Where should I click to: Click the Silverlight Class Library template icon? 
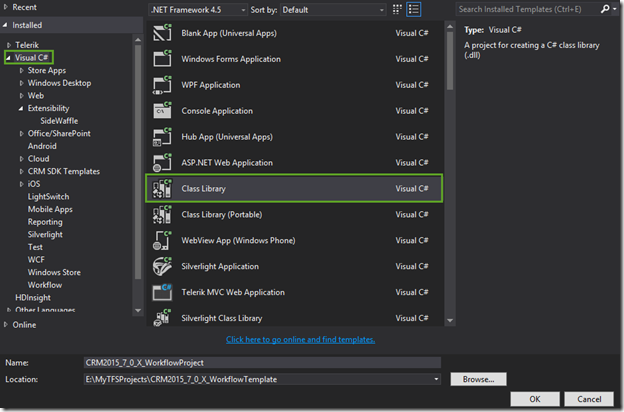pyautogui.click(x=162, y=317)
